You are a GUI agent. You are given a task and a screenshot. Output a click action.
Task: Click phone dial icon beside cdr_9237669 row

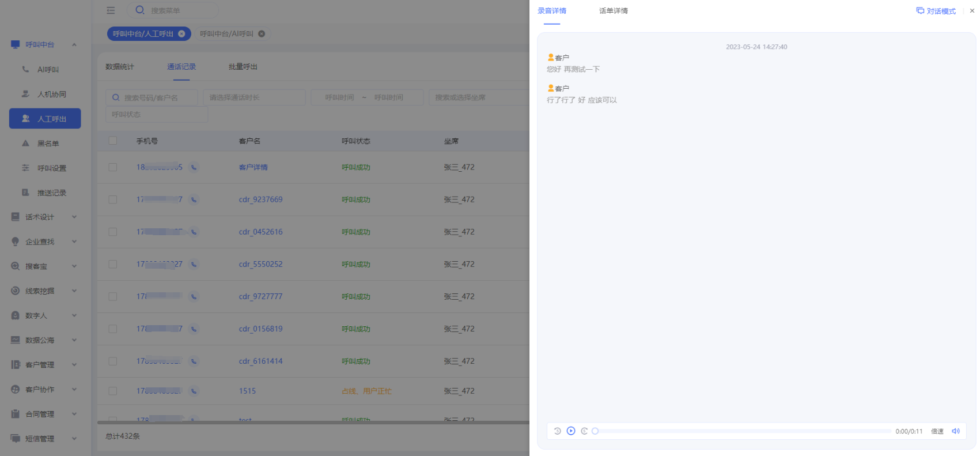click(x=194, y=200)
